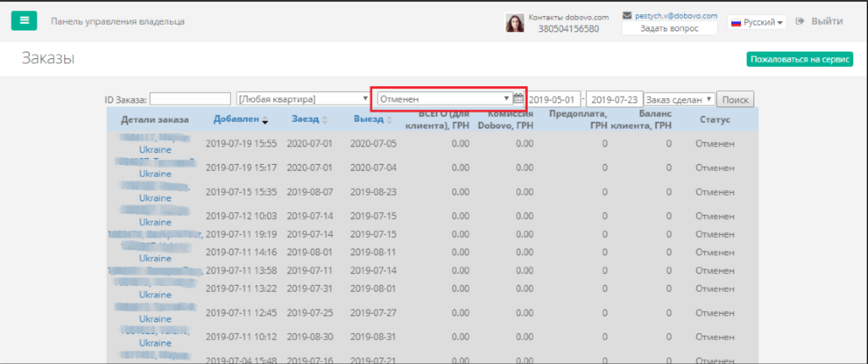Screen dimensions: 868x364
Task: Sort by Заезд column arrows
Action: click(324, 120)
